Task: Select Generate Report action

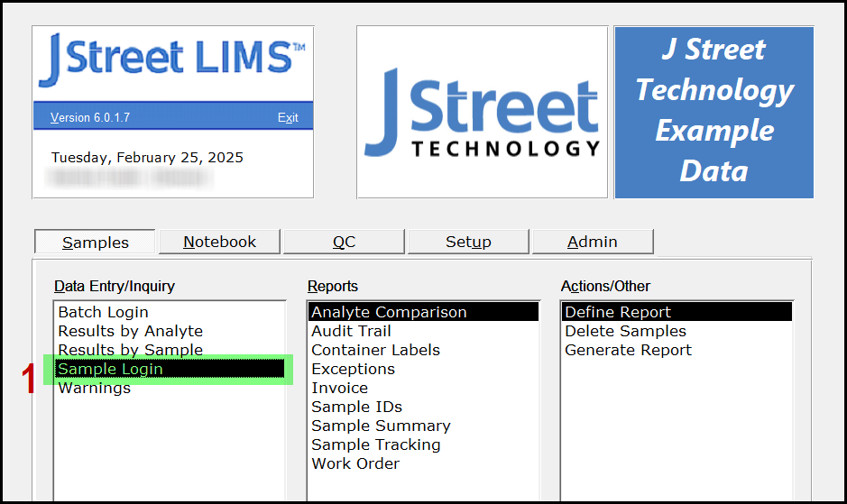Action: pyautogui.click(x=677, y=350)
